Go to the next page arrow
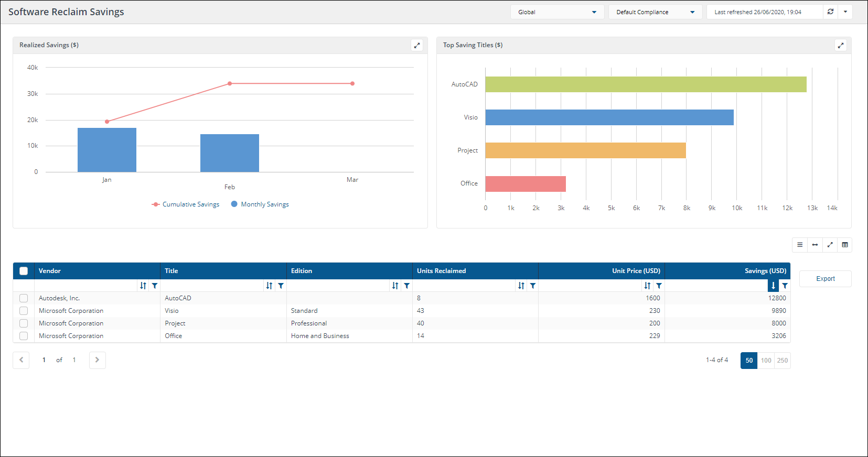Viewport: 868px width, 457px height. [97, 360]
